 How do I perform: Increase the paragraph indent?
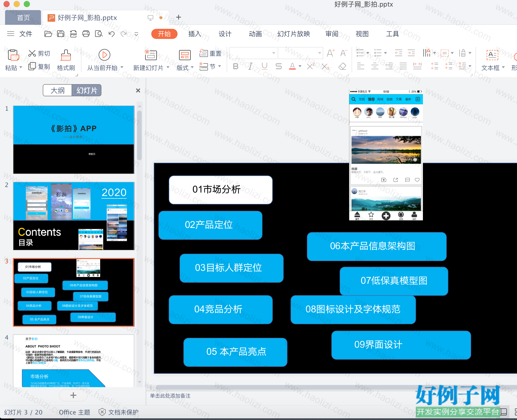(411, 53)
